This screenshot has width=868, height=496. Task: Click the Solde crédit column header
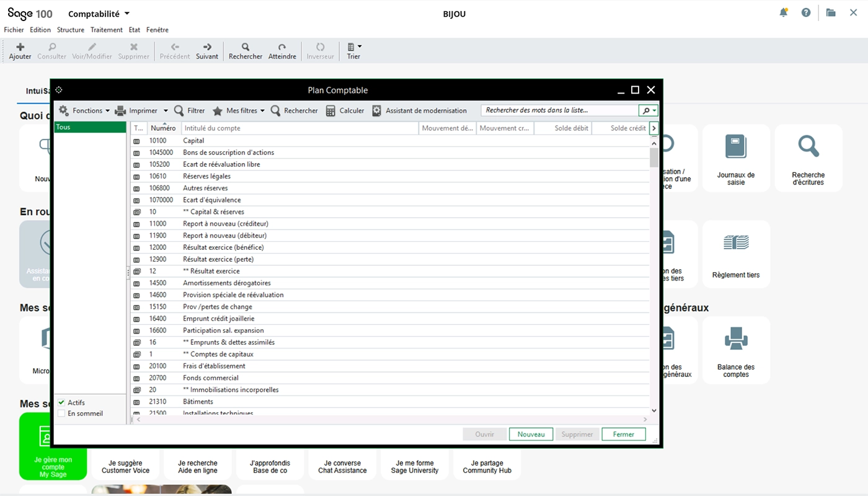(x=620, y=128)
